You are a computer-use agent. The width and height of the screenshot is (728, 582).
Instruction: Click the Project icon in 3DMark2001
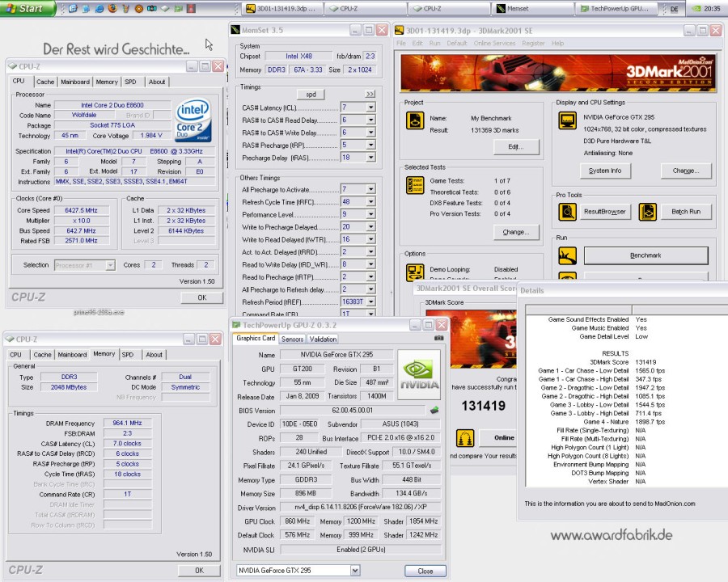pyautogui.click(x=415, y=120)
